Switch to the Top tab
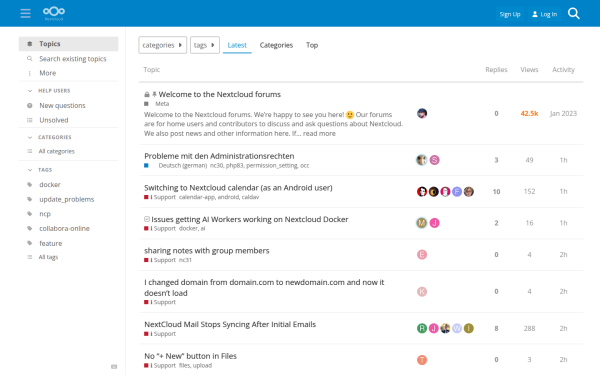Image resolution: width=600 pixels, height=375 pixels. pyautogui.click(x=312, y=45)
